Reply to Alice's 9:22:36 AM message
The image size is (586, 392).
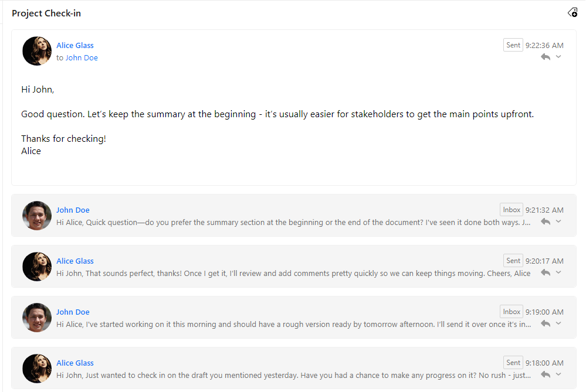point(546,57)
